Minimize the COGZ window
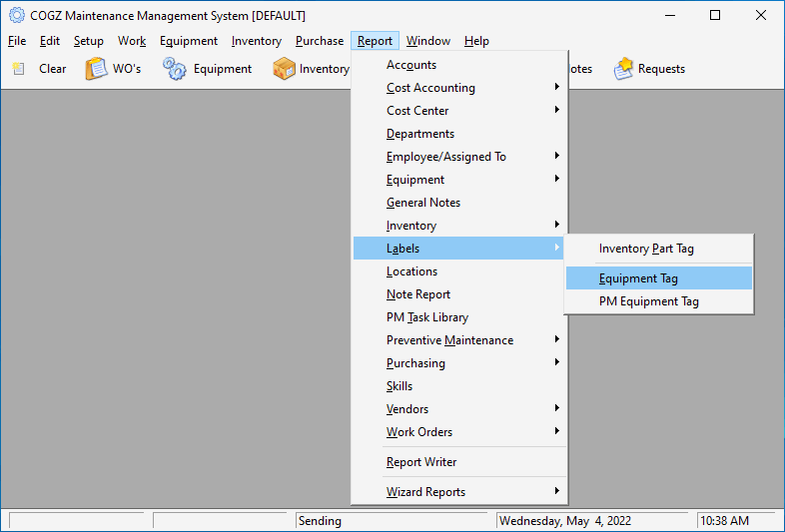 pyautogui.click(x=670, y=16)
